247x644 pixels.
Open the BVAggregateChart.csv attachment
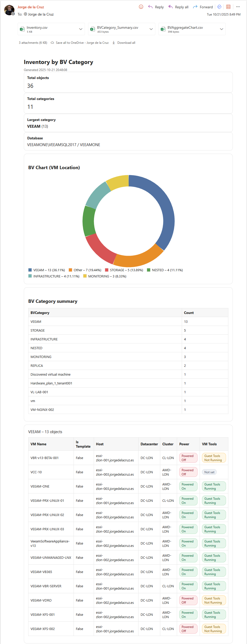coord(192,29)
